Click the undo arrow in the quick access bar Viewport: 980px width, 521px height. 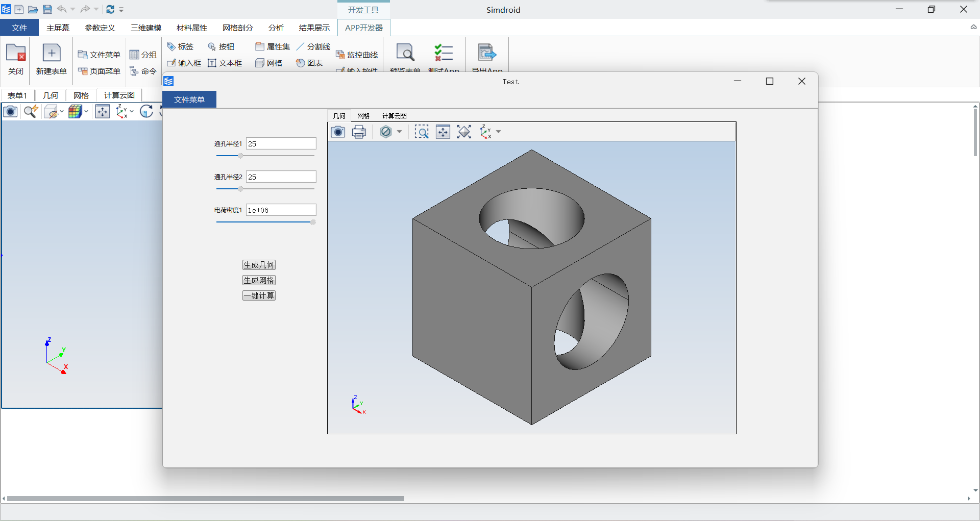point(62,9)
